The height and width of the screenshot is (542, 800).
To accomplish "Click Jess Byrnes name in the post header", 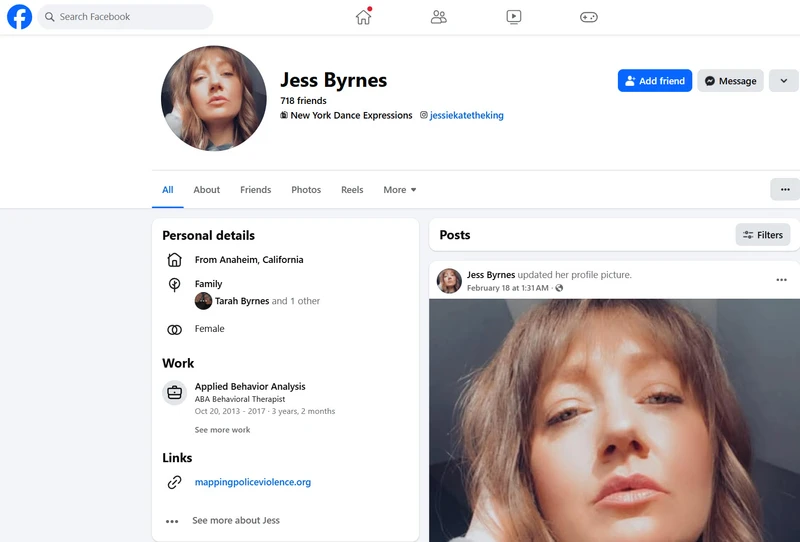I will click(x=491, y=275).
